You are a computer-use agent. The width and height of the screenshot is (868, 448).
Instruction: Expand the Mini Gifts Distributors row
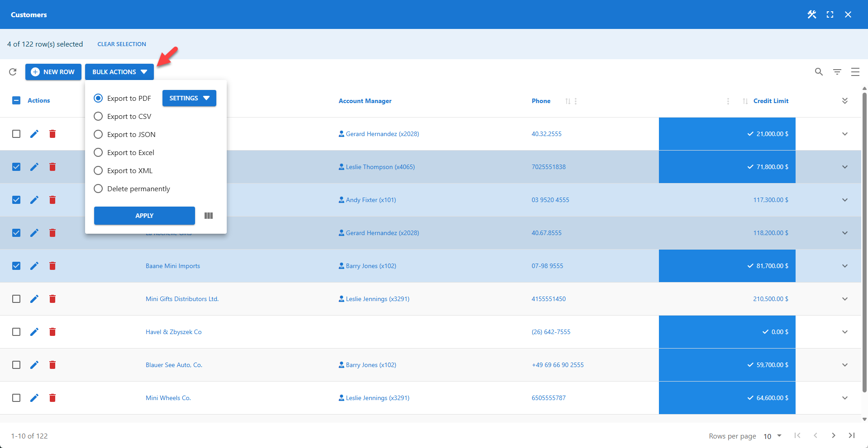pyautogui.click(x=845, y=299)
